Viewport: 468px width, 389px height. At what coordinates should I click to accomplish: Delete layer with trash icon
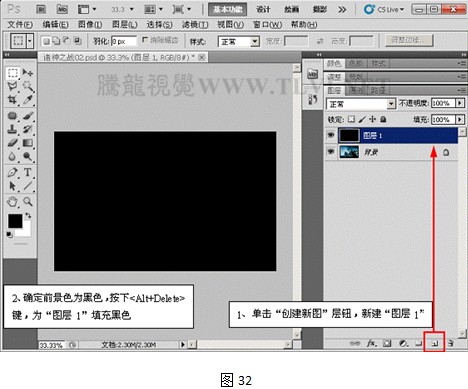[x=451, y=343]
